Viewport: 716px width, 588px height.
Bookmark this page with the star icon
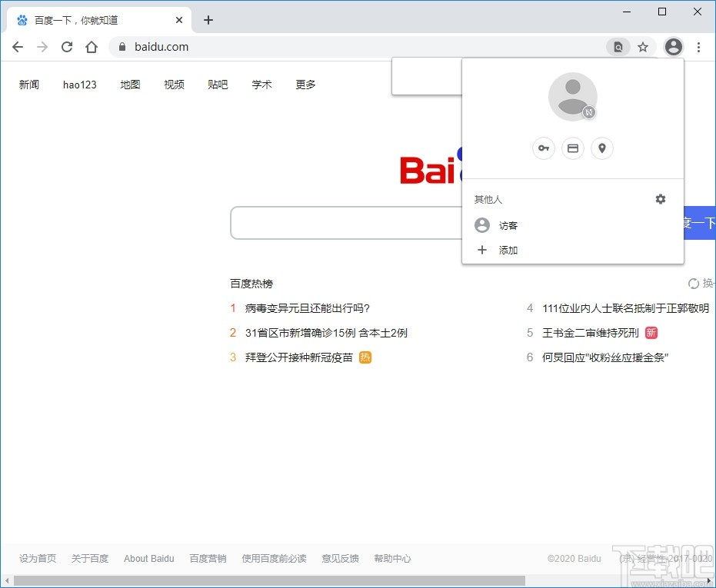[x=643, y=47]
